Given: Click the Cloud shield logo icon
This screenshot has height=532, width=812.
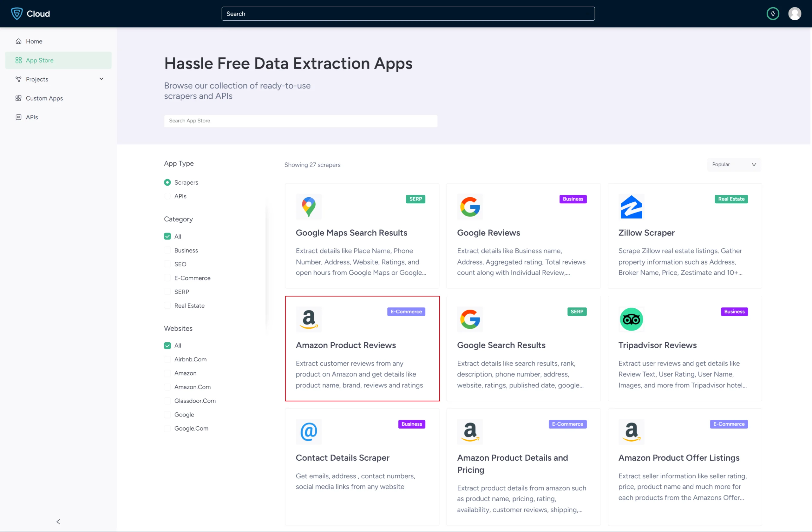Looking at the screenshot, I should coord(17,14).
